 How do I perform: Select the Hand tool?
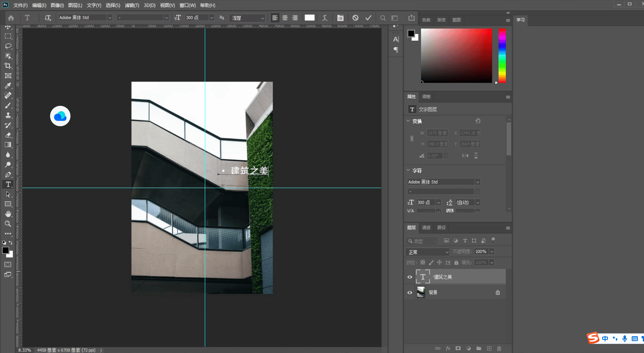tap(8, 214)
